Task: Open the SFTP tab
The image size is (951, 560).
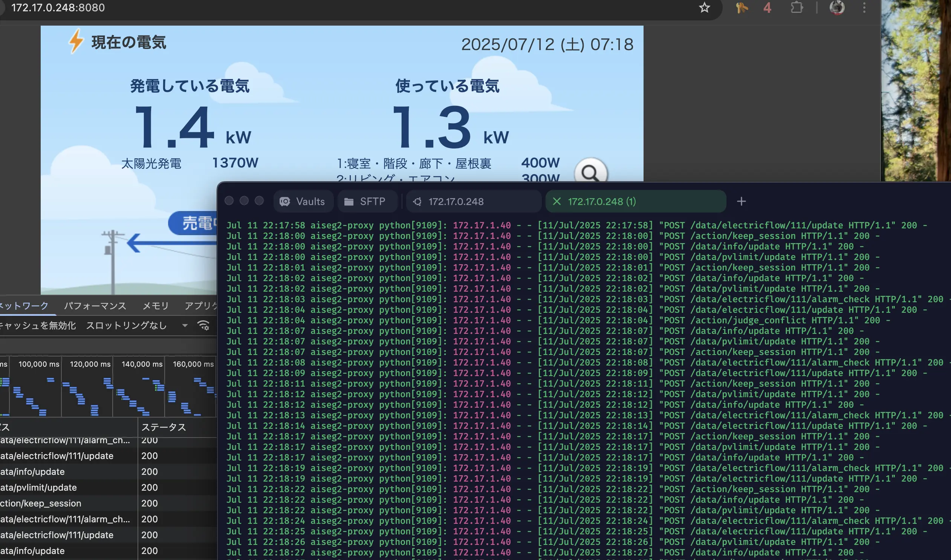Action: coord(366,202)
